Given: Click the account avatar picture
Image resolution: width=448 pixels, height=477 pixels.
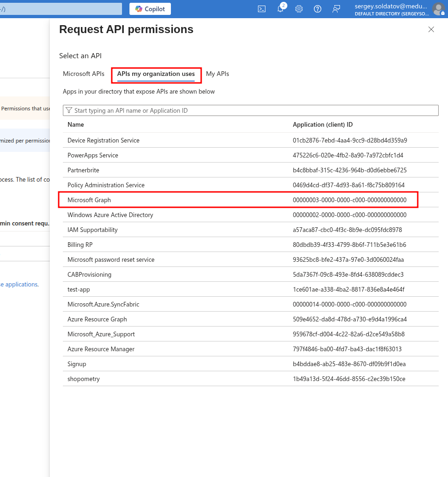Looking at the screenshot, I should 439,9.
